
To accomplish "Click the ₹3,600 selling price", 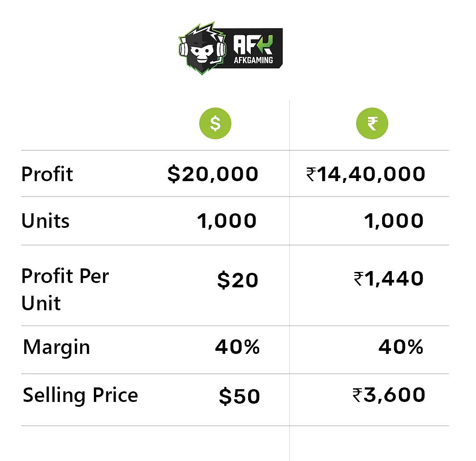I will (x=389, y=395).
